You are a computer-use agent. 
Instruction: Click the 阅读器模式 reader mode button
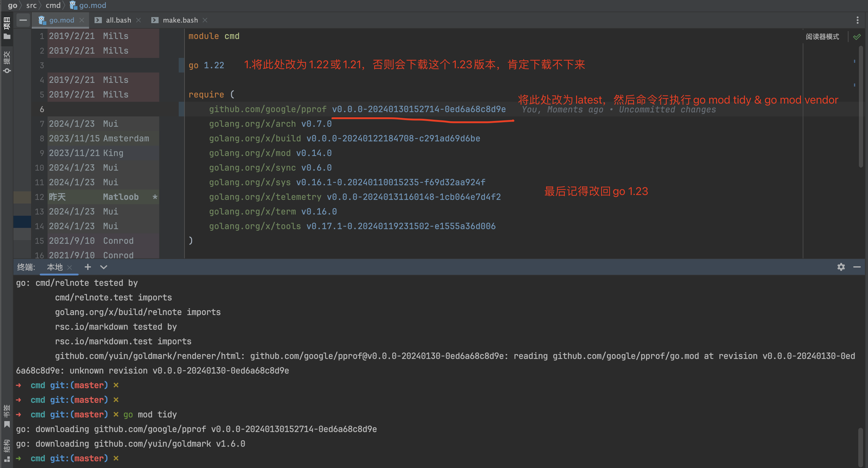pyautogui.click(x=822, y=37)
